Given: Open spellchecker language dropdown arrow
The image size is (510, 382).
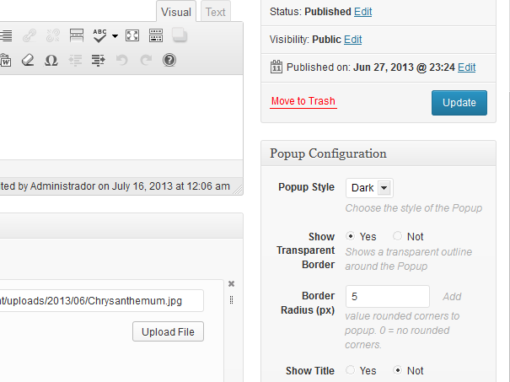Looking at the screenshot, I should [x=115, y=36].
